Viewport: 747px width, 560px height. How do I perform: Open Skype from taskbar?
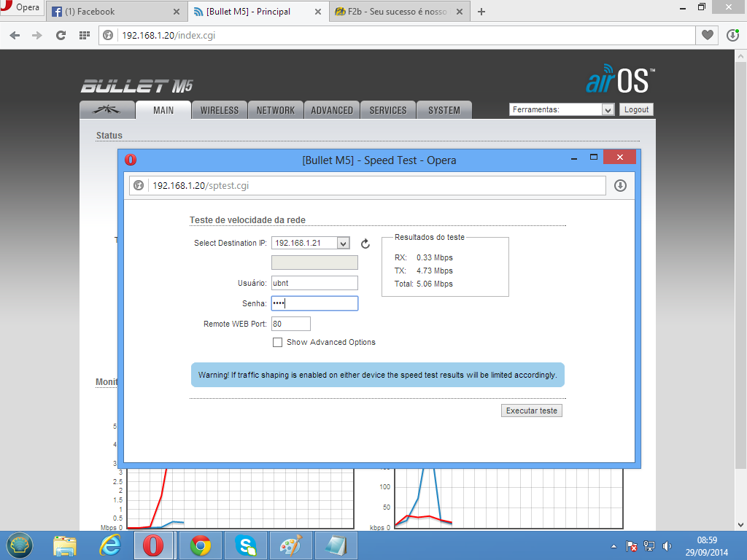(x=247, y=545)
